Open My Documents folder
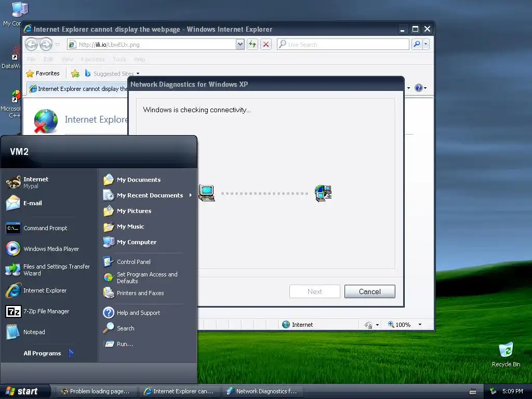This screenshot has width=532, height=399. (x=132, y=179)
